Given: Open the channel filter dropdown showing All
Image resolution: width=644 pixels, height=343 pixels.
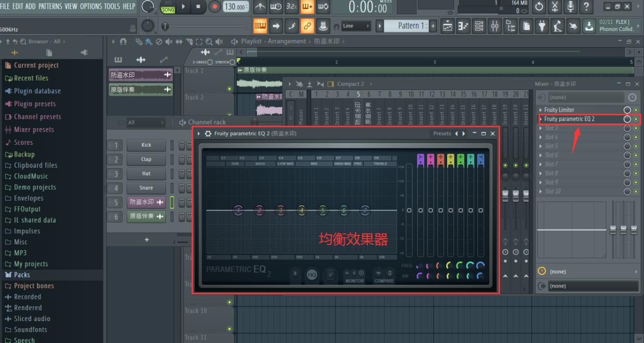Looking at the screenshot, I should tap(144, 122).
